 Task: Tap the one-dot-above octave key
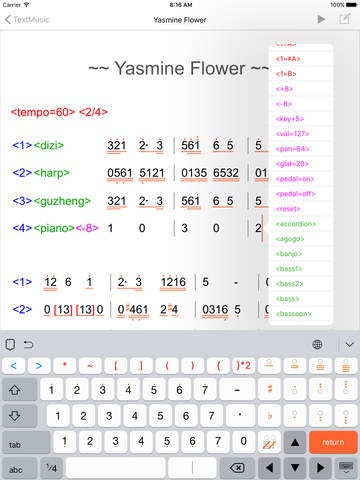click(x=295, y=389)
